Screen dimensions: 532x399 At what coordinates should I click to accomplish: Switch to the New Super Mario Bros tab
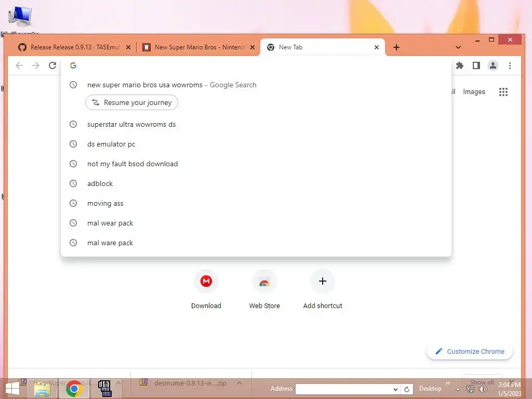199,47
